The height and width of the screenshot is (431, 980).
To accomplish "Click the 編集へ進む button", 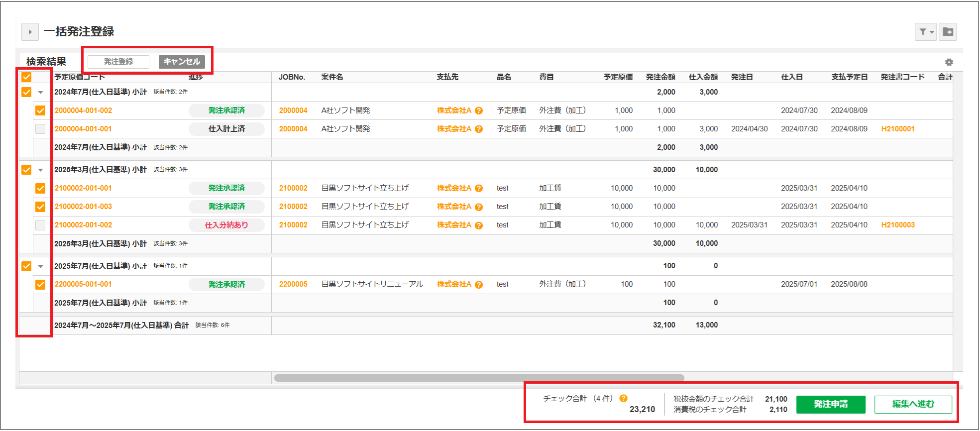I will [913, 404].
